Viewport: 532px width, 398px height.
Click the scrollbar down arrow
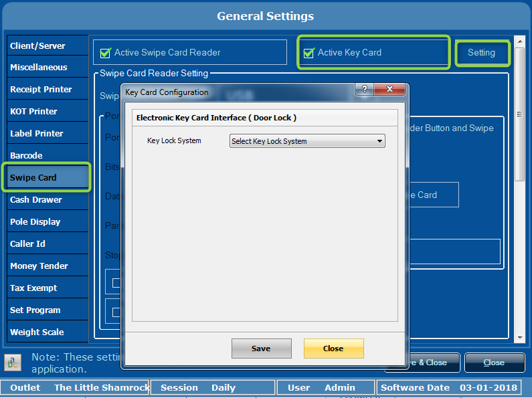(x=520, y=338)
